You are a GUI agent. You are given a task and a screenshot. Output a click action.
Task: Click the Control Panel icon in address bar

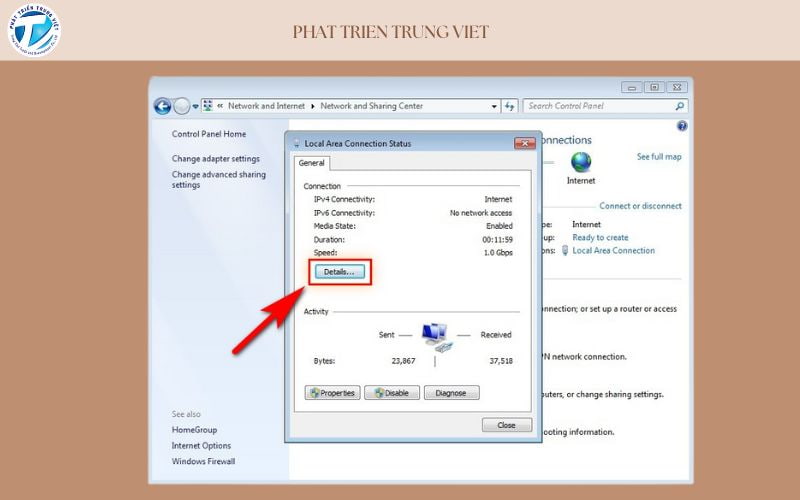(208, 106)
